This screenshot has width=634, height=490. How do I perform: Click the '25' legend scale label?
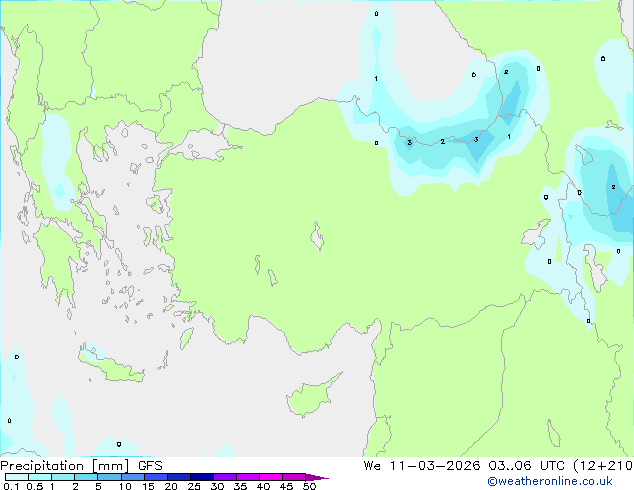(194, 486)
